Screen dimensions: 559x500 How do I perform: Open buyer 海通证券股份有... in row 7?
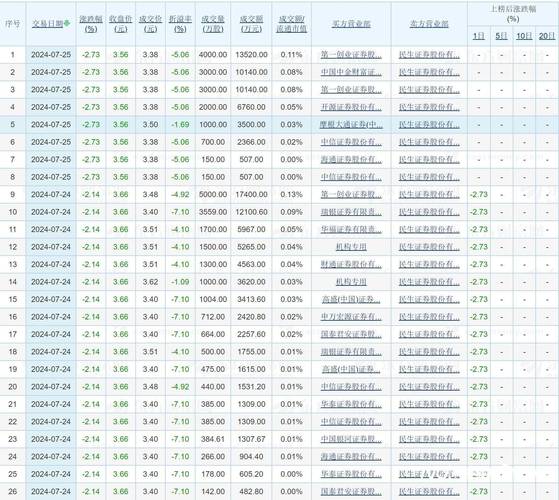[x=351, y=160]
